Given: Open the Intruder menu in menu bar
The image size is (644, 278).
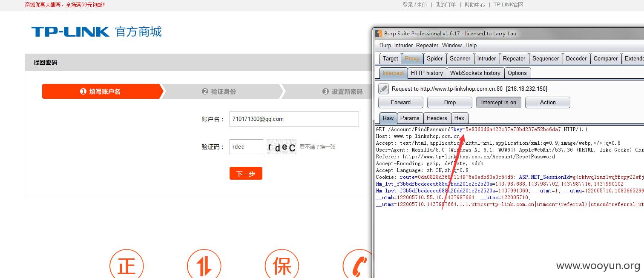Looking at the screenshot, I should (x=403, y=45).
